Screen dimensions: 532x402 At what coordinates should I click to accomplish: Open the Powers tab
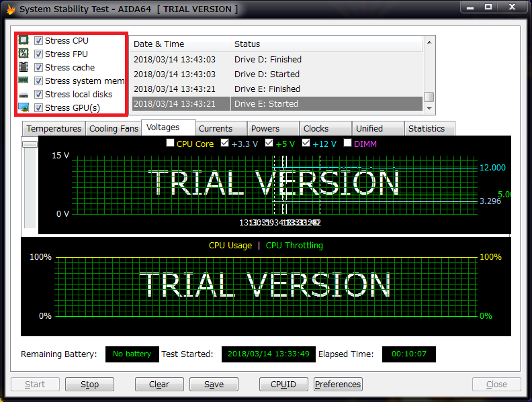[273, 129]
